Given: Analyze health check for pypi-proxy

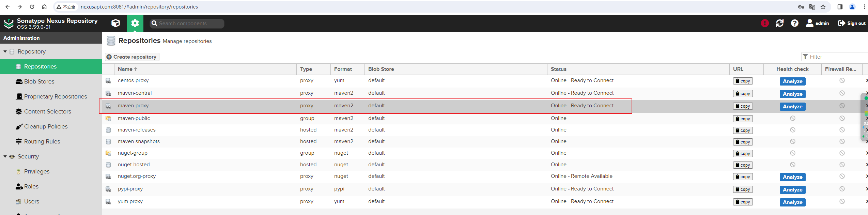Looking at the screenshot, I should (792, 190).
